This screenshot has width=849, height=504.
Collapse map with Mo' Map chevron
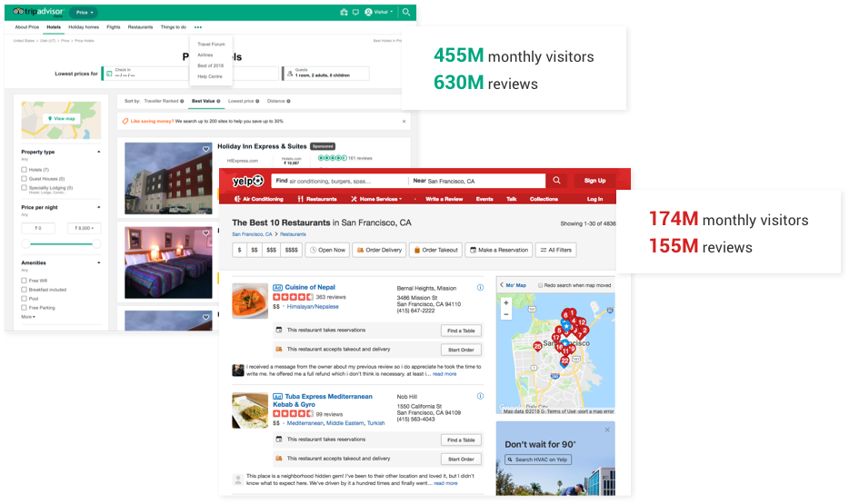point(502,285)
